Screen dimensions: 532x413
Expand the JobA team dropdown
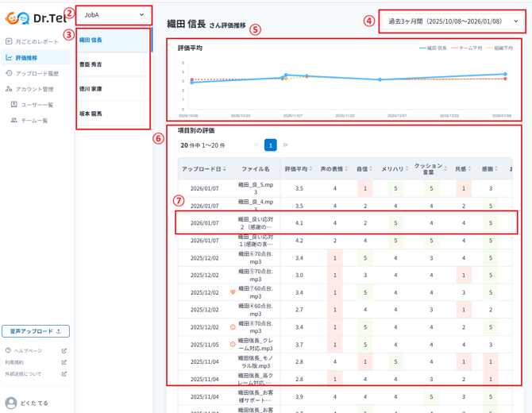coord(114,14)
